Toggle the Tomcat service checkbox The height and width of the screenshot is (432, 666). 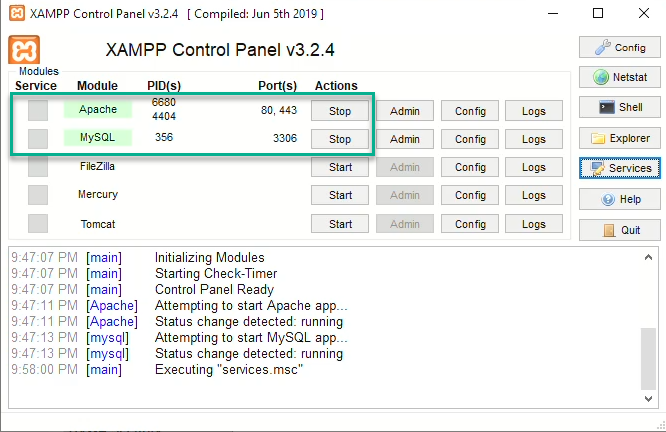38,223
